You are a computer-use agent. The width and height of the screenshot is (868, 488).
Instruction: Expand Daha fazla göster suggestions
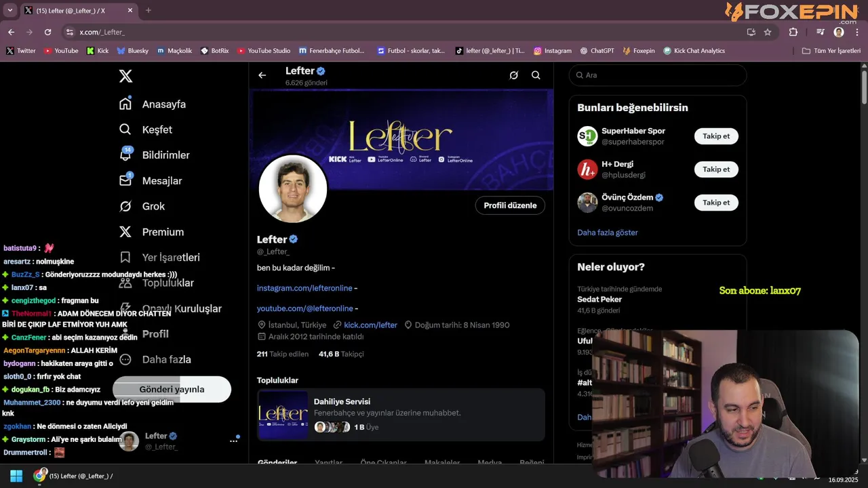click(608, 232)
